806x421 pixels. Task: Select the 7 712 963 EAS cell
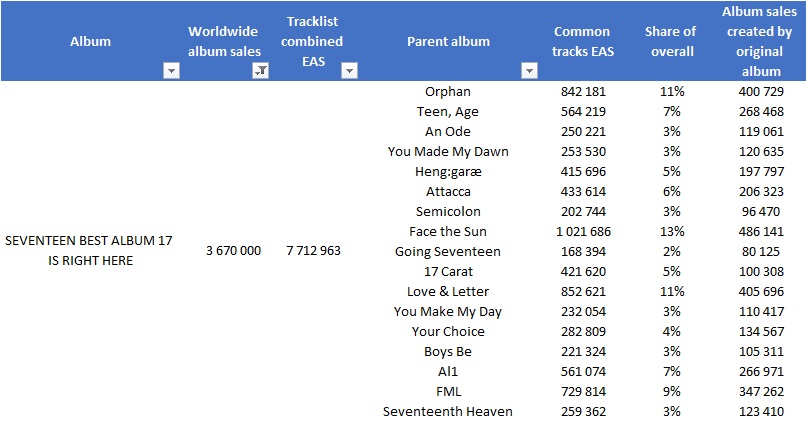(x=314, y=251)
